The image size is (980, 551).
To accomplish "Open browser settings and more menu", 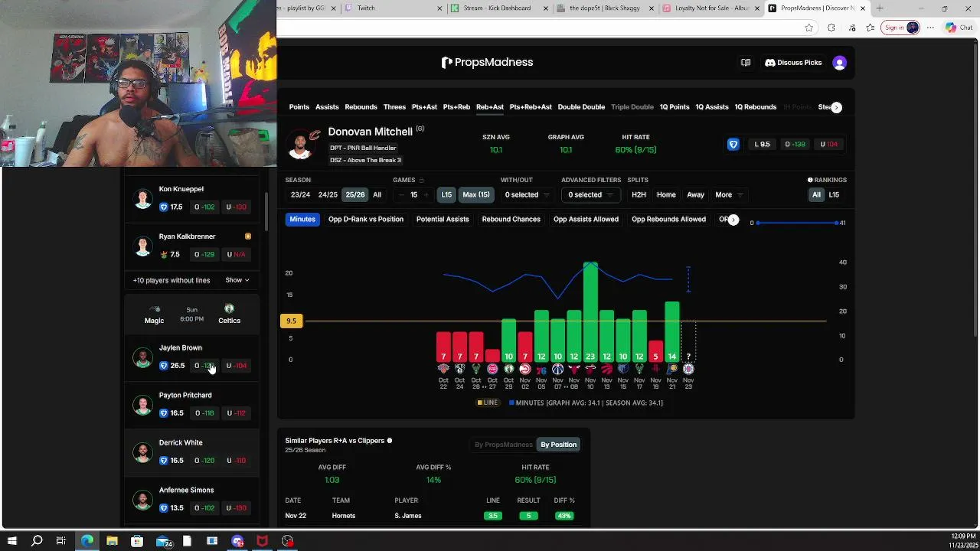I will click(x=930, y=28).
